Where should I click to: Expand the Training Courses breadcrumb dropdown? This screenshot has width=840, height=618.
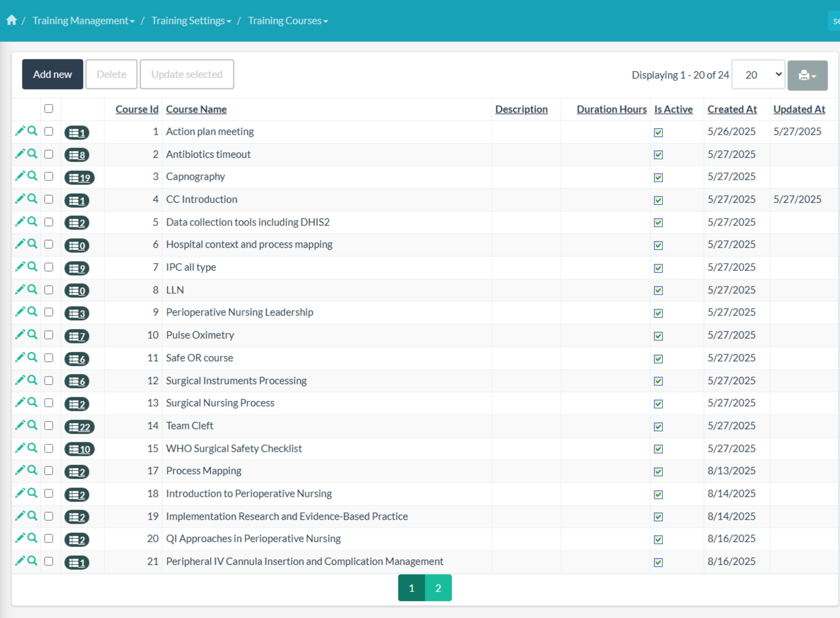[x=288, y=21]
